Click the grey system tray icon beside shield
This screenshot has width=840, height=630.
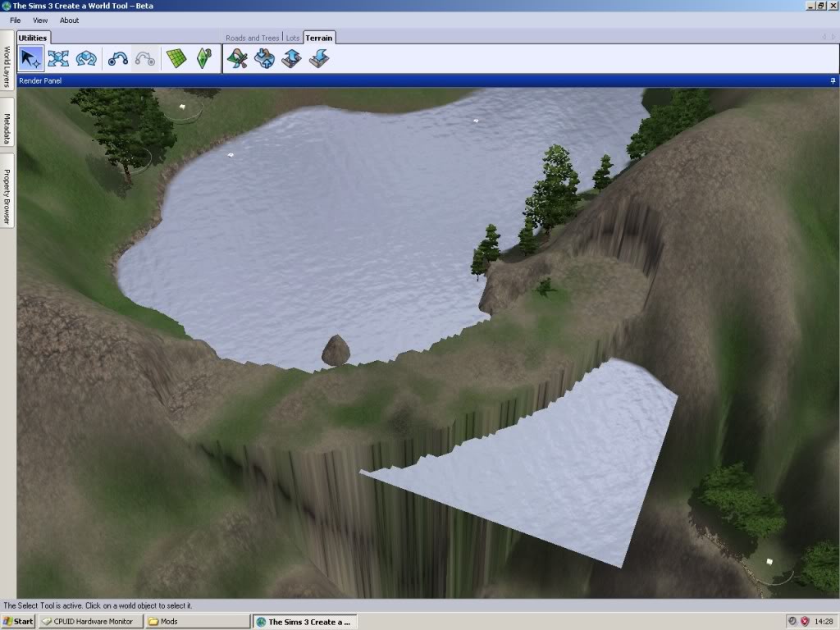point(792,622)
